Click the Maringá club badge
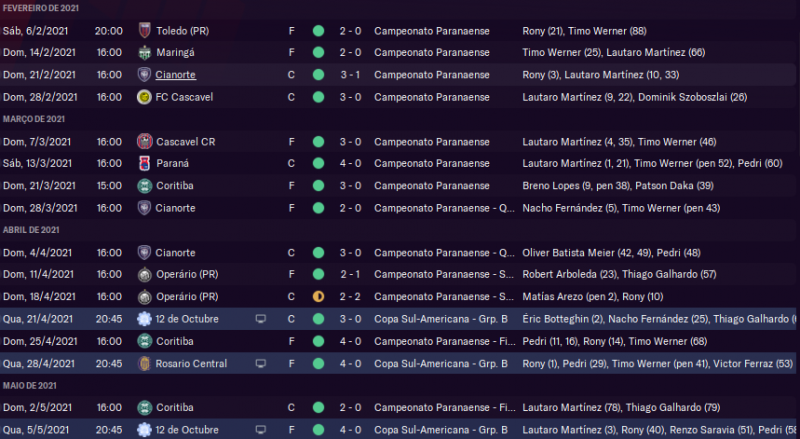The width and height of the screenshot is (800, 439). 144,53
